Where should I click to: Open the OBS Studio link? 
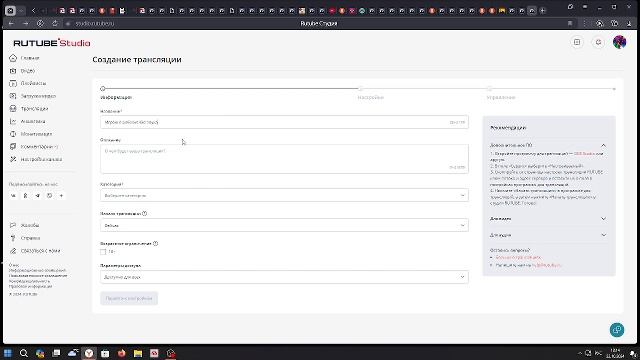pyautogui.click(x=584, y=154)
